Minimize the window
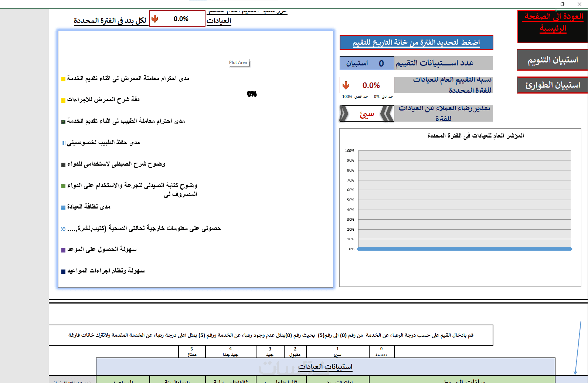Image resolution: width=588 pixels, height=383 pixels. [545, 4]
